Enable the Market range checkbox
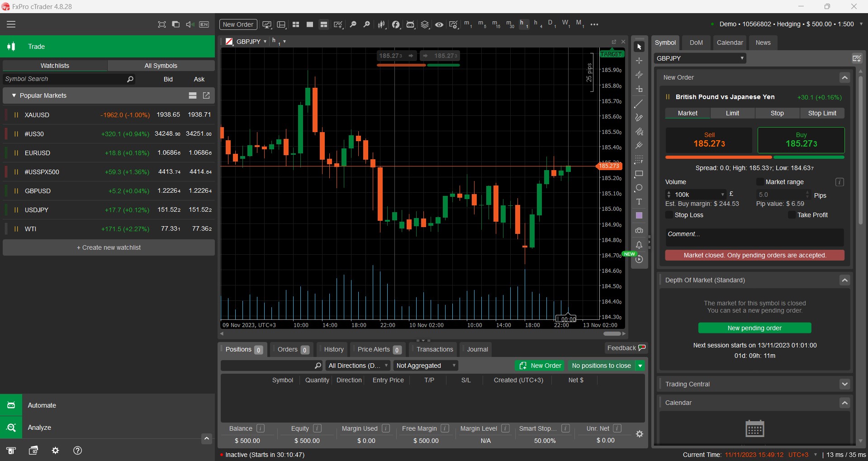The image size is (868, 461). click(x=760, y=182)
